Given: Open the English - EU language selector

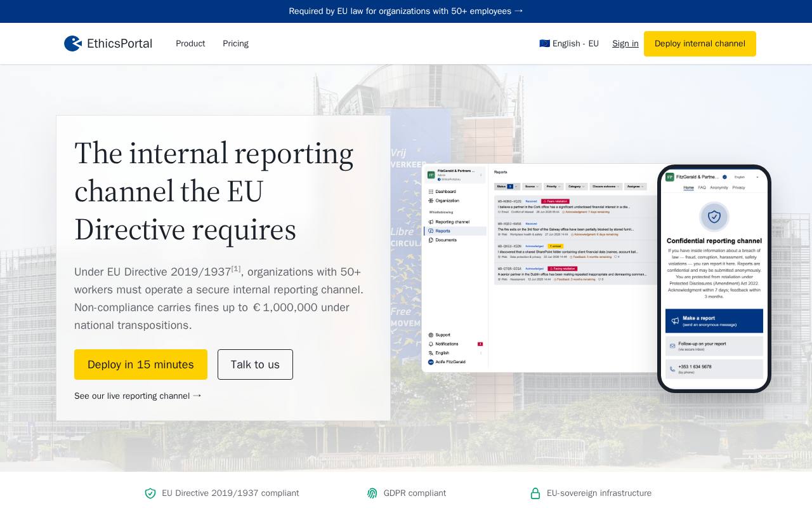Looking at the screenshot, I should pos(569,43).
